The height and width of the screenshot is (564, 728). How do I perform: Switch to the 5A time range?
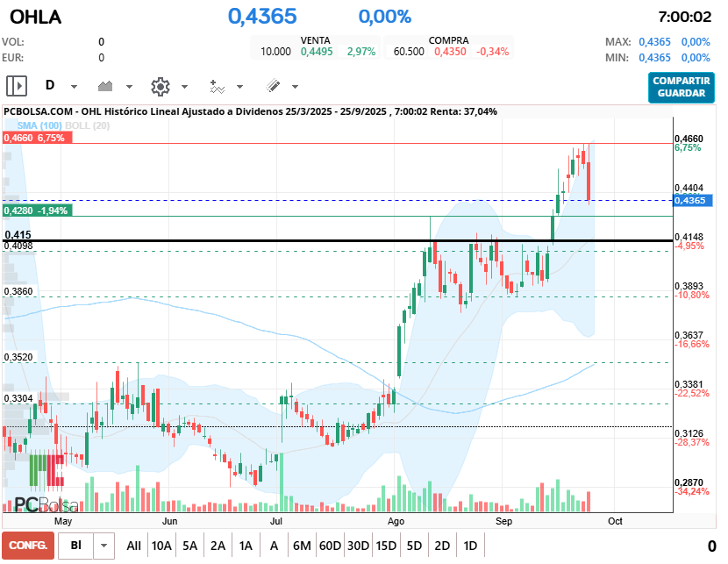[189, 546]
